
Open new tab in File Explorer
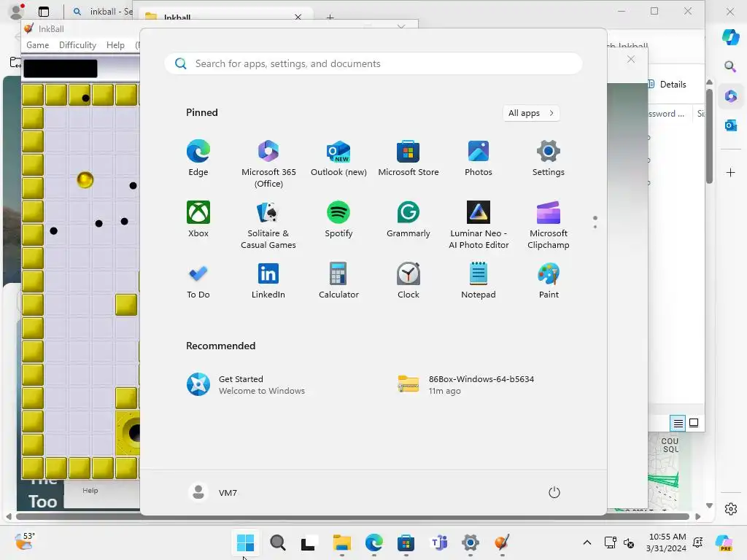[x=330, y=17]
